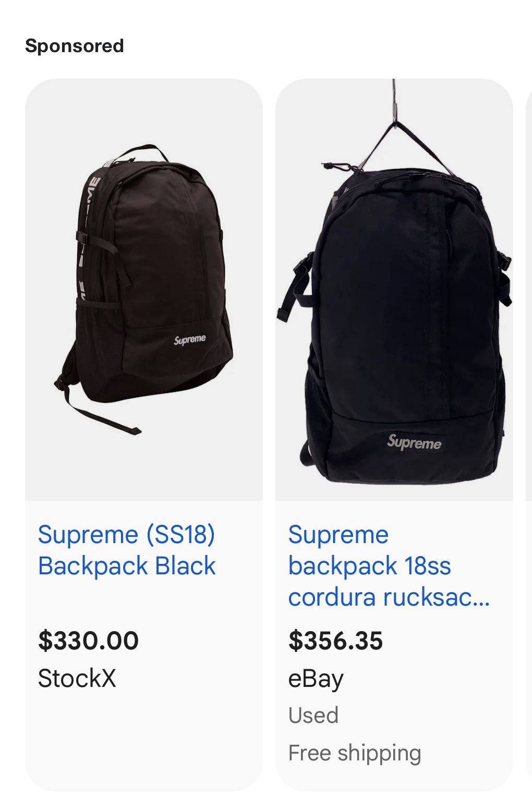
Task: Click the Supreme logo patch on StockX backpack
Action: click(x=190, y=340)
